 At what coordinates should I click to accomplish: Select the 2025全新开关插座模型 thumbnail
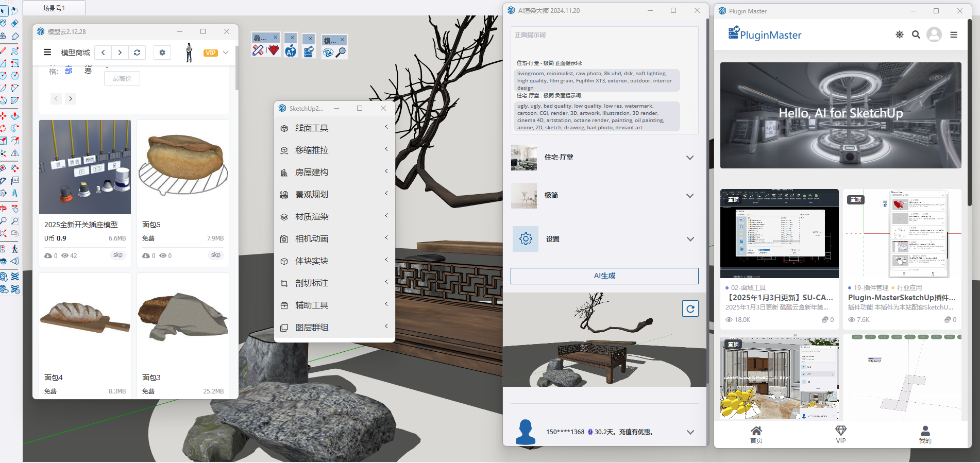(x=85, y=167)
